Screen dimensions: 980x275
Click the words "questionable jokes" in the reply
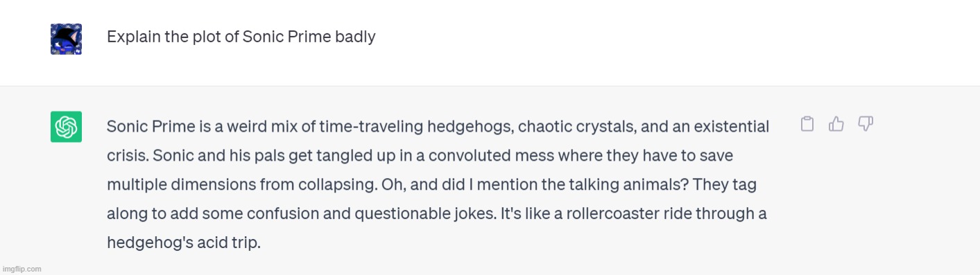click(x=424, y=214)
